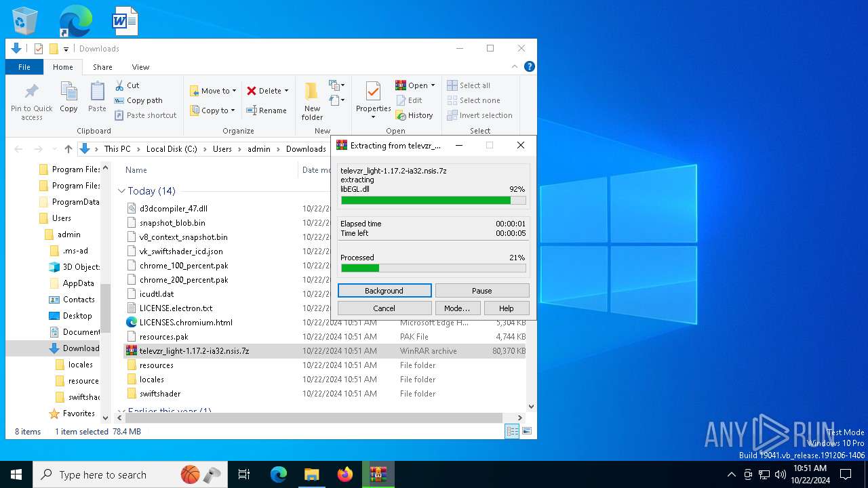Open the Easy access dropdown
Image resolution: width=868 pixels, height=488 pixels.
(337, 100)
